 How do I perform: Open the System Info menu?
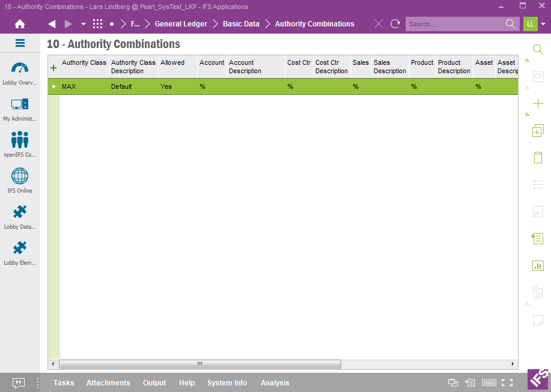[x=227, y=382]
